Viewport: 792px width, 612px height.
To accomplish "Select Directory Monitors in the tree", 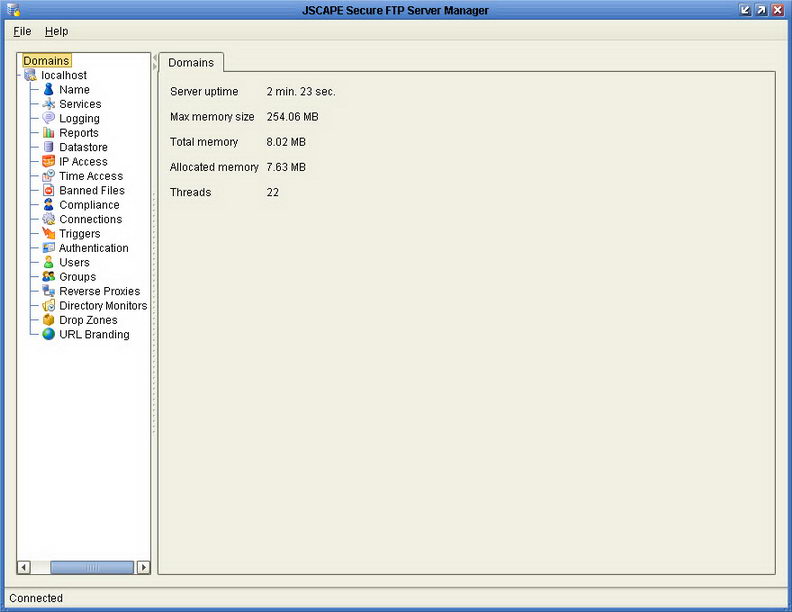I will tap(102, 305).
